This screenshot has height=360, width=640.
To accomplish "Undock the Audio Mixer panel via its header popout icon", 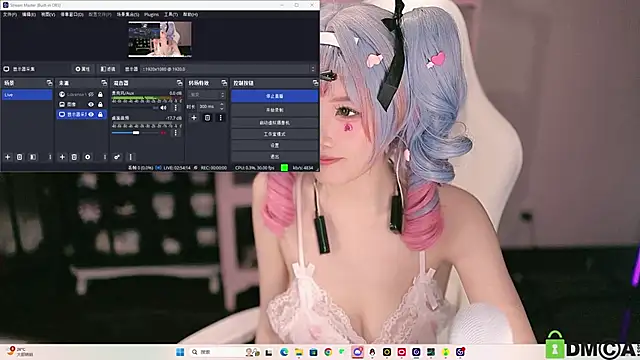I will tap(179, 83).
